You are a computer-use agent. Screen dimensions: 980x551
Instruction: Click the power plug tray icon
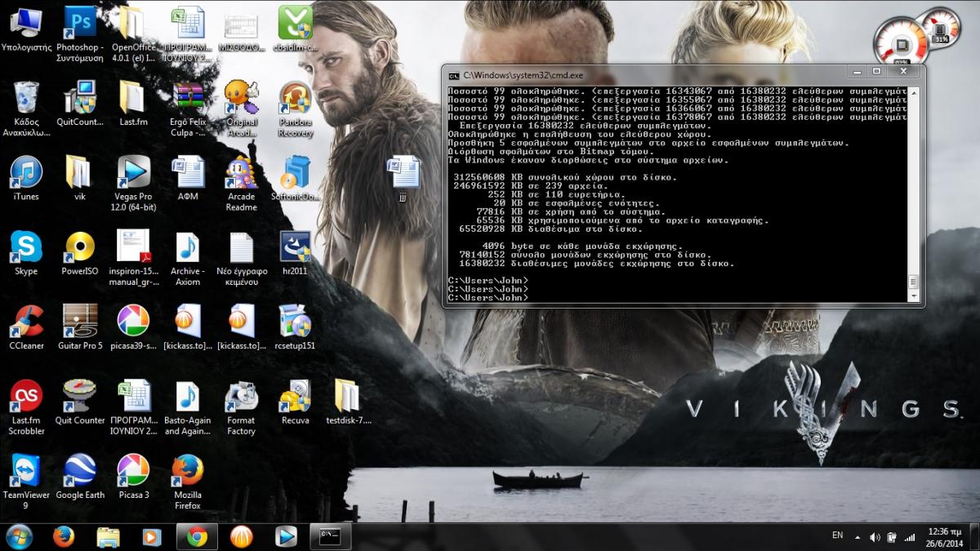(x=892, y=536)
